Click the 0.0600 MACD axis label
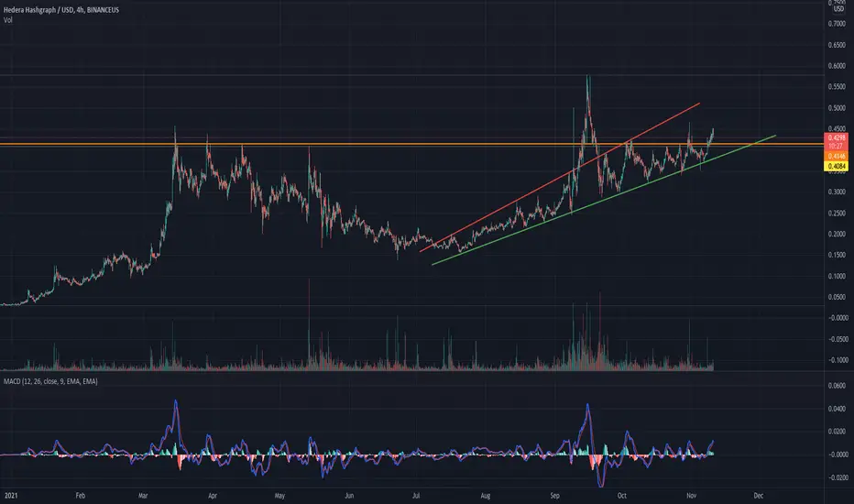 point(837,386)
